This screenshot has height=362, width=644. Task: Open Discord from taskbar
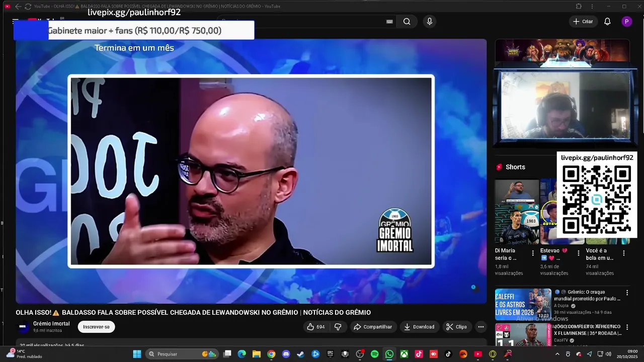click(286, 354)
